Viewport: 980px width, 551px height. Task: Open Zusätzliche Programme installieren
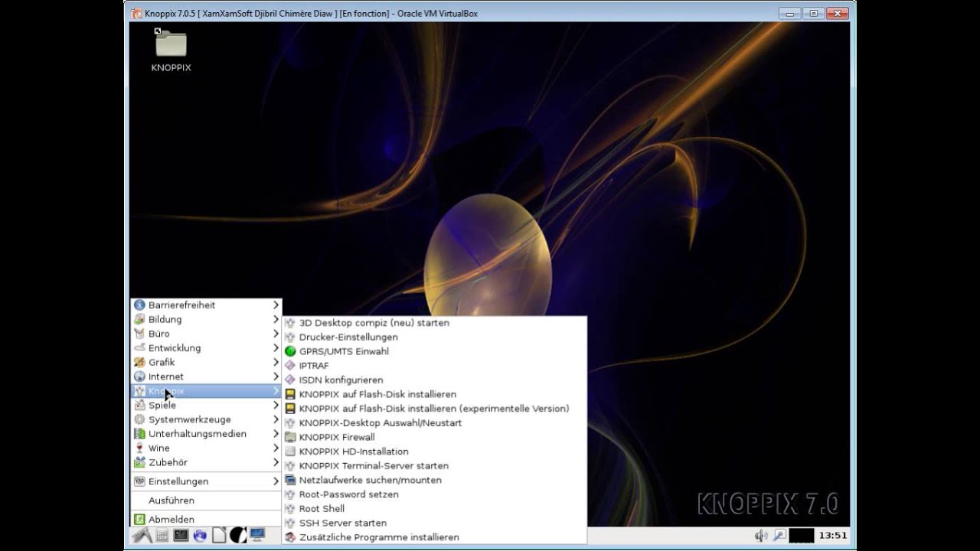434,537
